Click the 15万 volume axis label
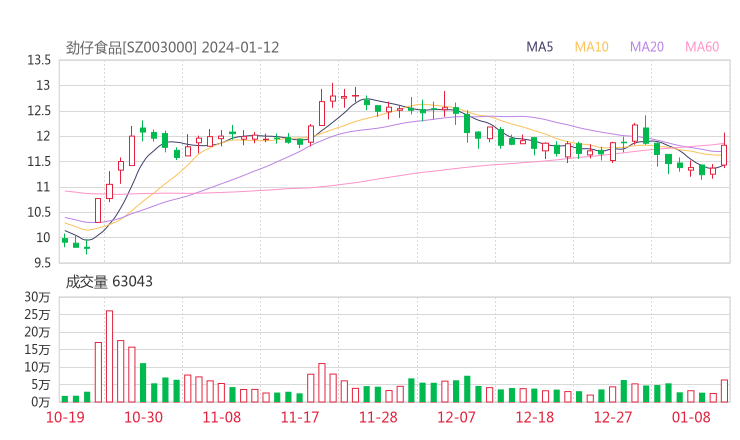 (x=37, y=350)
